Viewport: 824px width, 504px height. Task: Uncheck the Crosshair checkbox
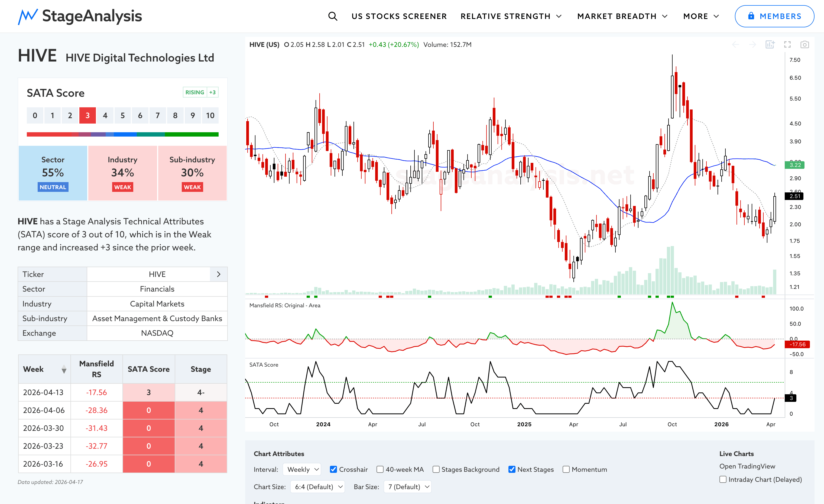pos(333,469)
